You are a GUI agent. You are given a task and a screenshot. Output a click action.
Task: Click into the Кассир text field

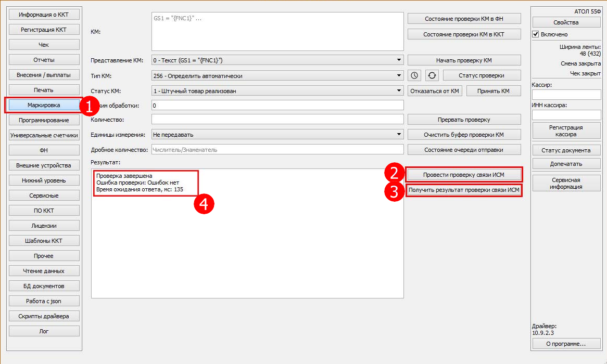[x=566, y=95]
